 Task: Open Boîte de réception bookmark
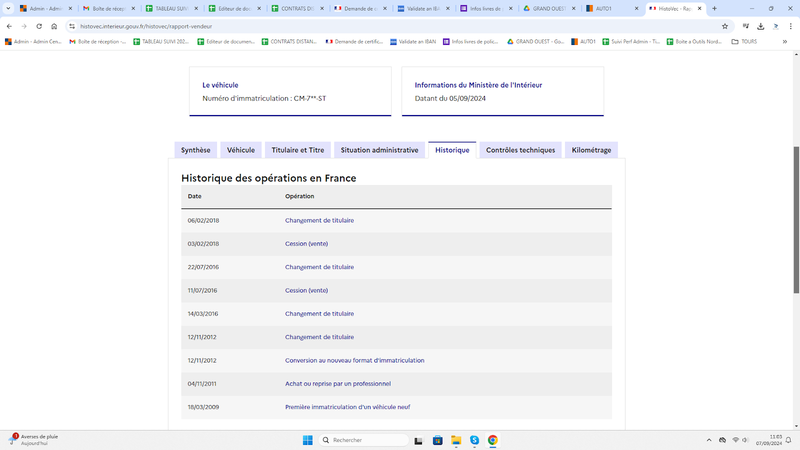(97, 42)
